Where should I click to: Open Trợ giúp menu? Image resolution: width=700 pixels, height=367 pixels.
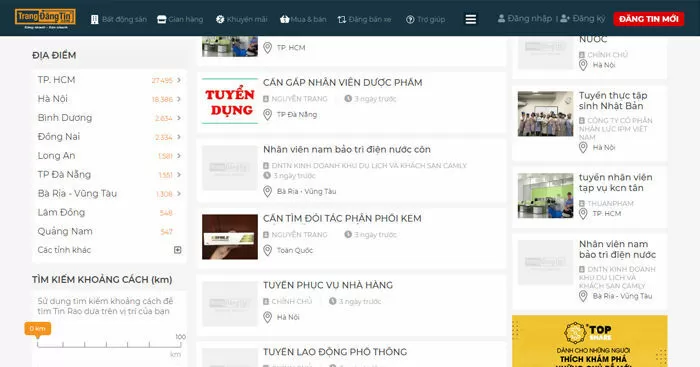click(425, 19)
